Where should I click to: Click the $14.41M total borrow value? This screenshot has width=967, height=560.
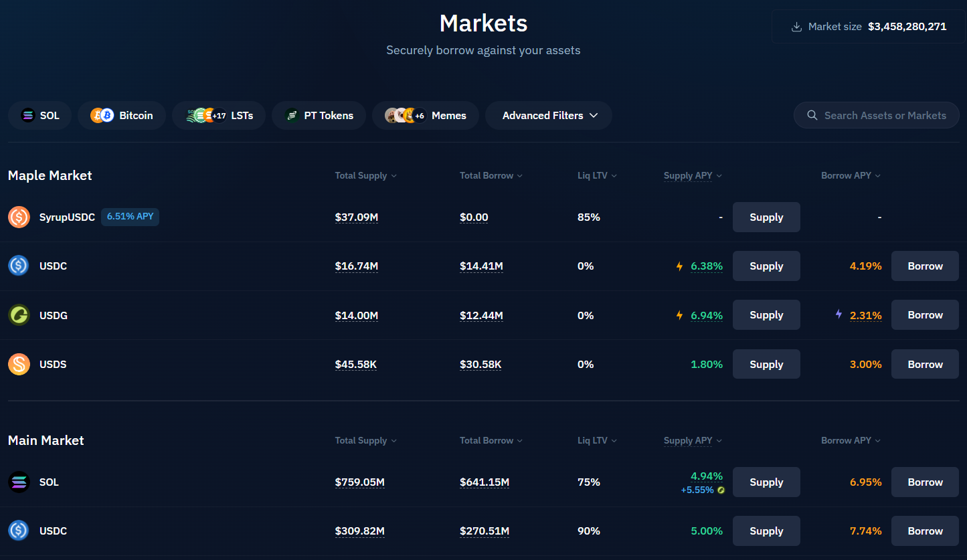click(x=481, y=266)
